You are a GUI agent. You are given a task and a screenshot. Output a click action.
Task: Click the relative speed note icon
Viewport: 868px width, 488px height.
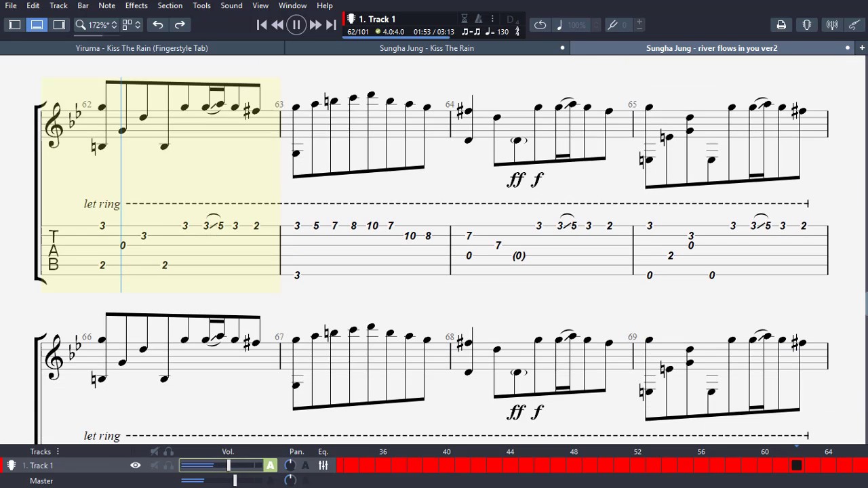(559, 24)
